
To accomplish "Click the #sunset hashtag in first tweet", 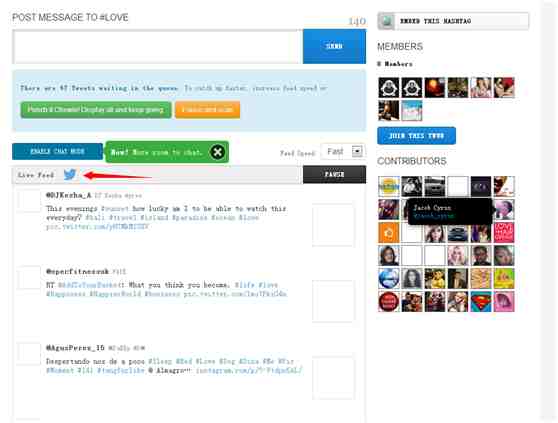I will 115,208.
